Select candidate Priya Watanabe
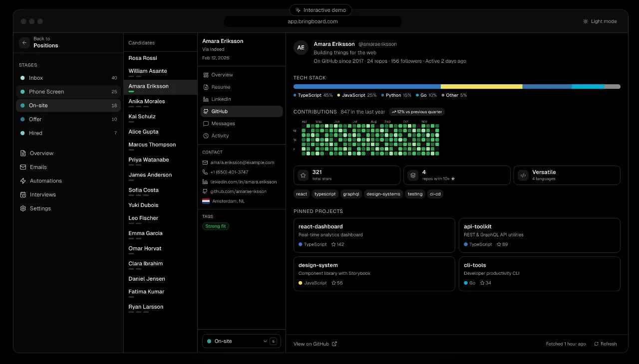Viewport: 639px width, 364px height. (160, 162)
